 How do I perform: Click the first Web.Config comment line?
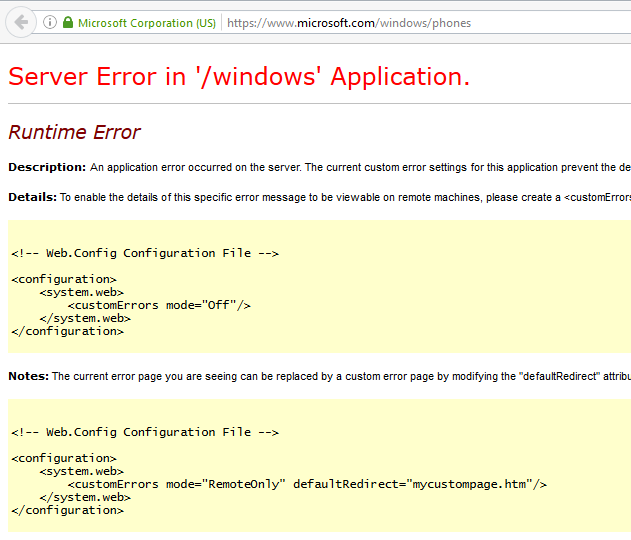145,253
